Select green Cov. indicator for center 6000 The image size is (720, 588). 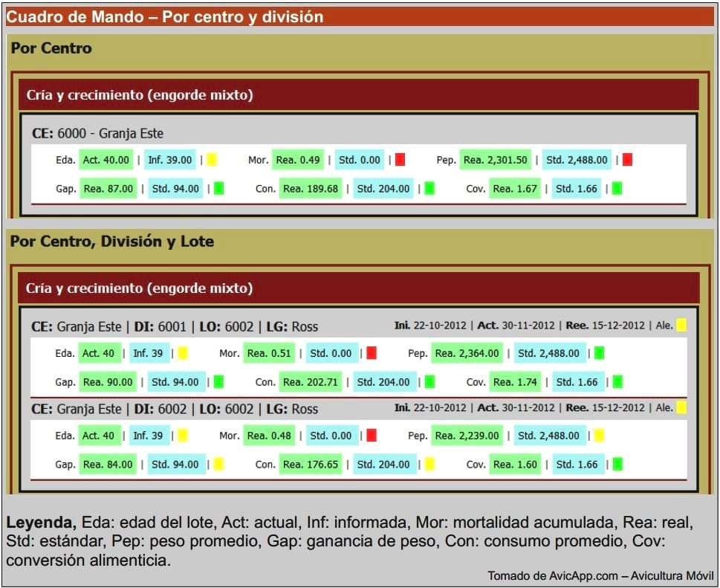[616, 189]
